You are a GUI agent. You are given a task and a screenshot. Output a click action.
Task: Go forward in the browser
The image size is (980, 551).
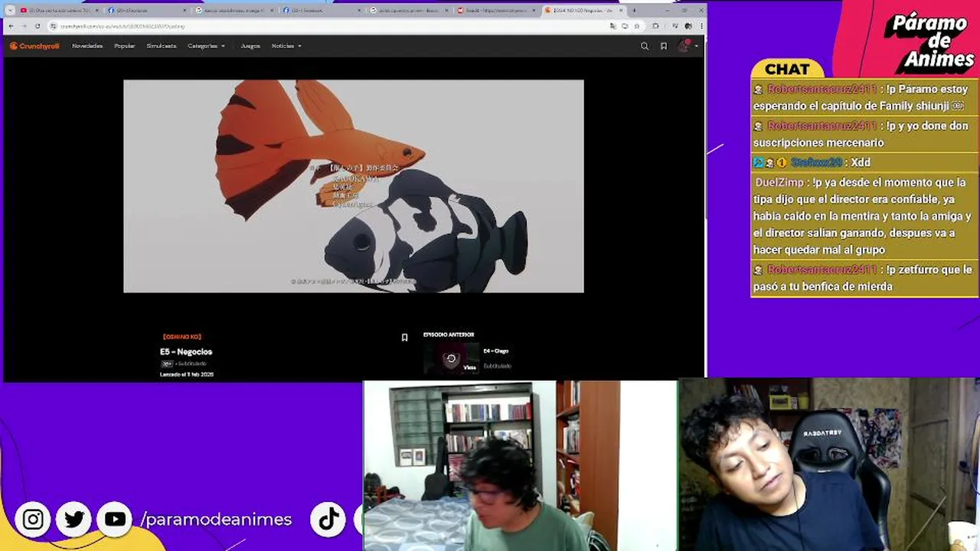(x=24, y=26)
